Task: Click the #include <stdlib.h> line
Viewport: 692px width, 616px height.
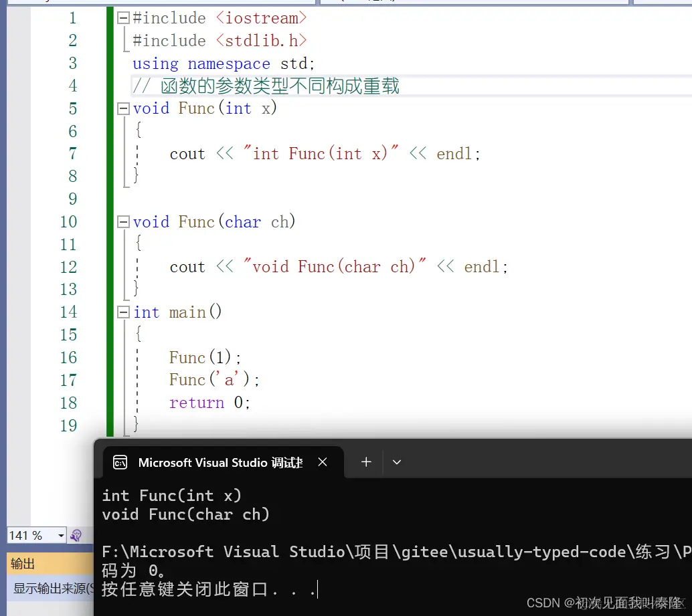Action: 220,41
